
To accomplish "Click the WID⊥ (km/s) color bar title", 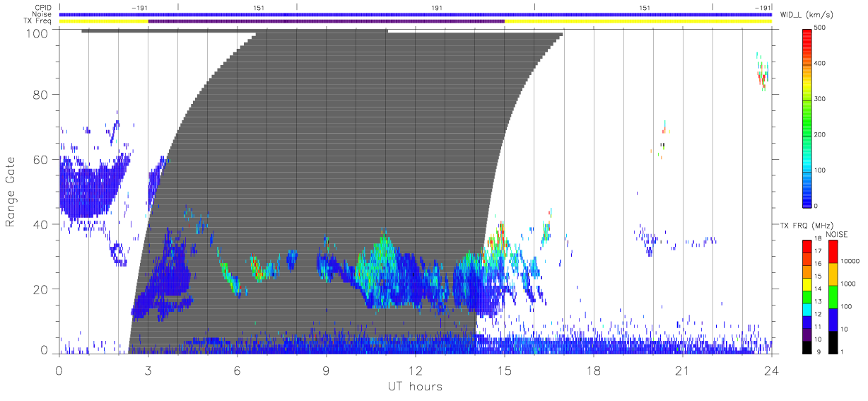I will click(807, 14).
